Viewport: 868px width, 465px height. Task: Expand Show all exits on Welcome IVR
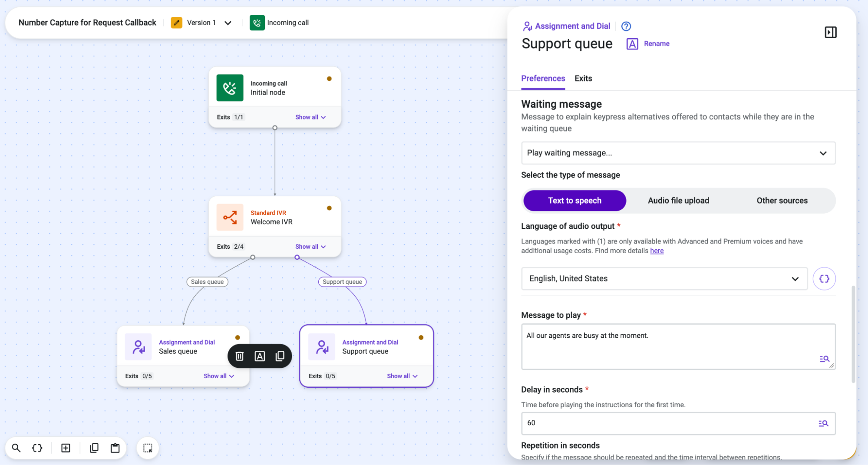point(310,247)
